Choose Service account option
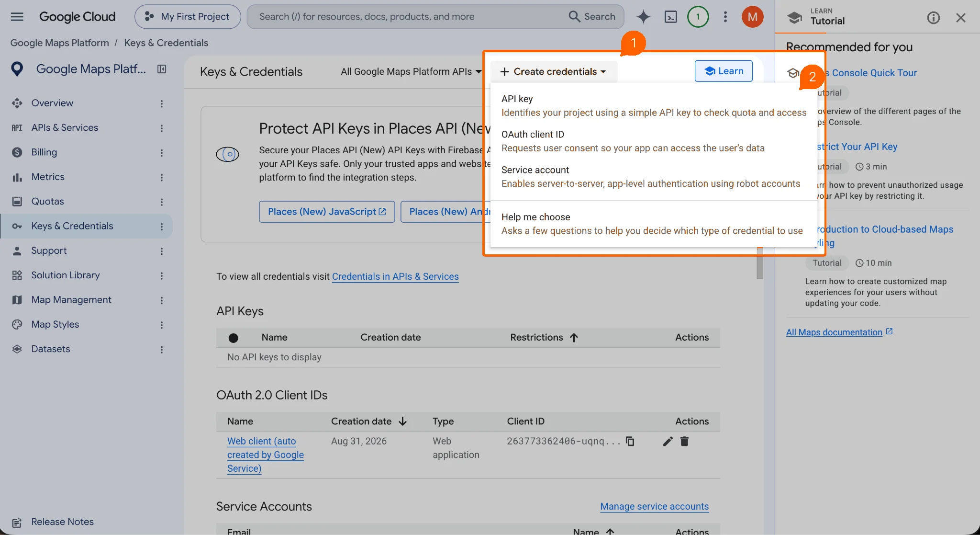Image resolution: width=980 pixels, height=535 pixels. click(x=654, y=177)
